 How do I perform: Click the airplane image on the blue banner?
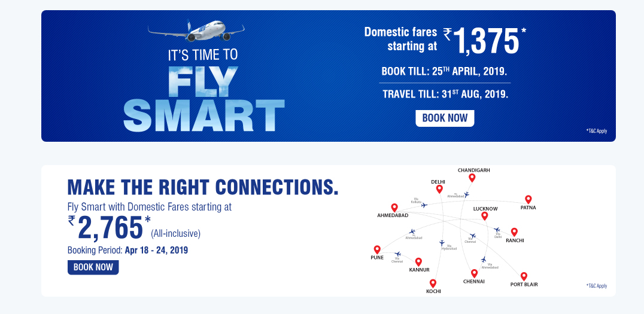196,31
